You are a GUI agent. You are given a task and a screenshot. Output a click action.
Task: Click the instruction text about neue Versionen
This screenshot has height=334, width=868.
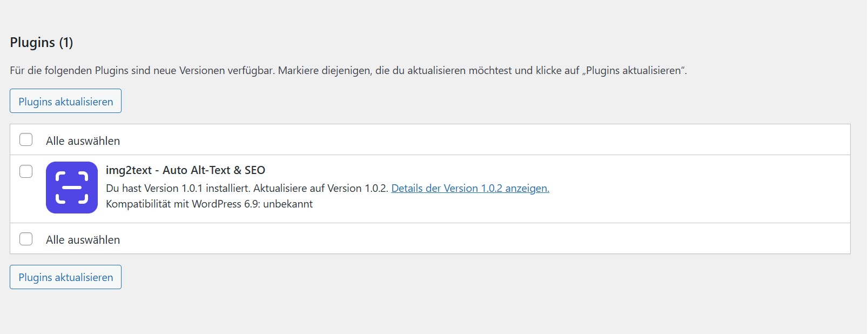pyautogui.click(x=348, y=70)
